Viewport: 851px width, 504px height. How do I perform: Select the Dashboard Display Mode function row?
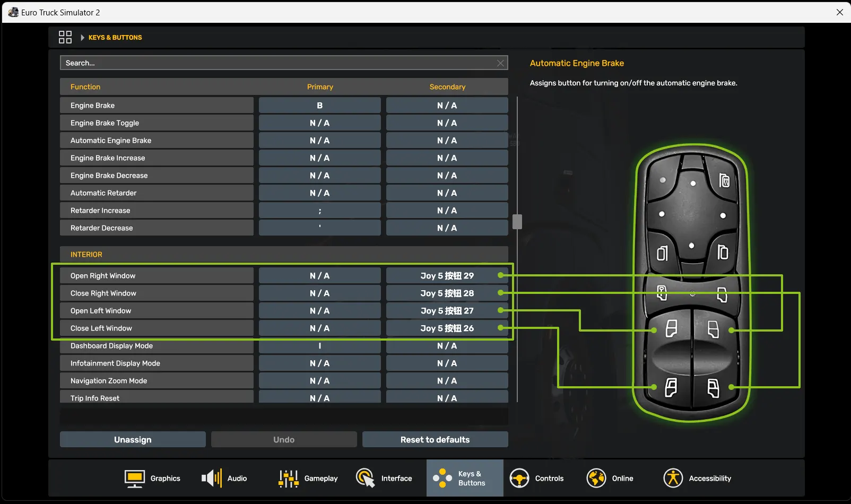point(157,345)
